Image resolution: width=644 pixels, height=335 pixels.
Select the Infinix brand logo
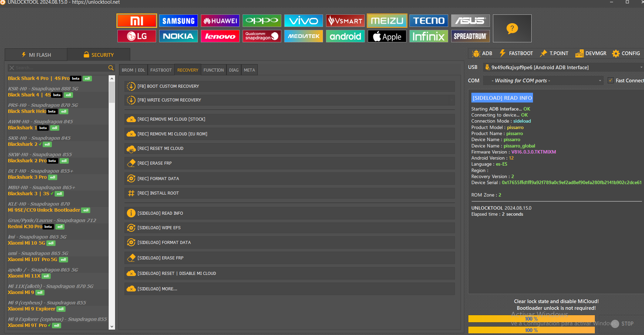pos(429,36)
